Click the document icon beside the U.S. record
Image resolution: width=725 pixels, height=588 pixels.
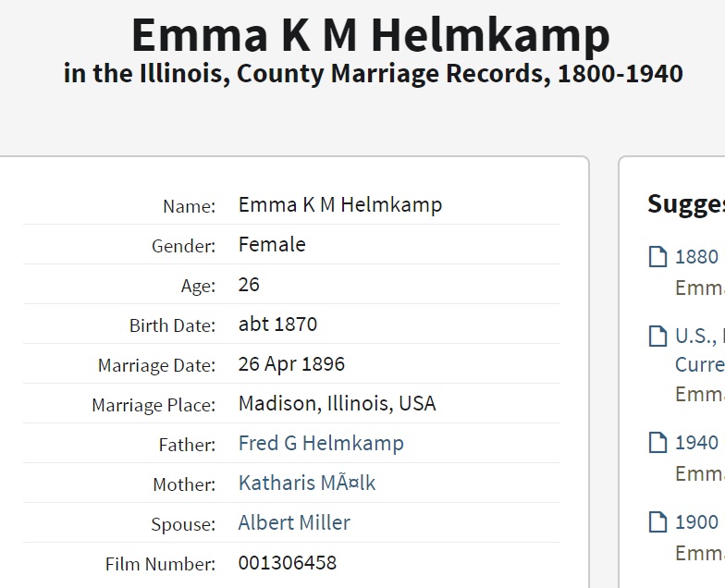coord(657,336)
